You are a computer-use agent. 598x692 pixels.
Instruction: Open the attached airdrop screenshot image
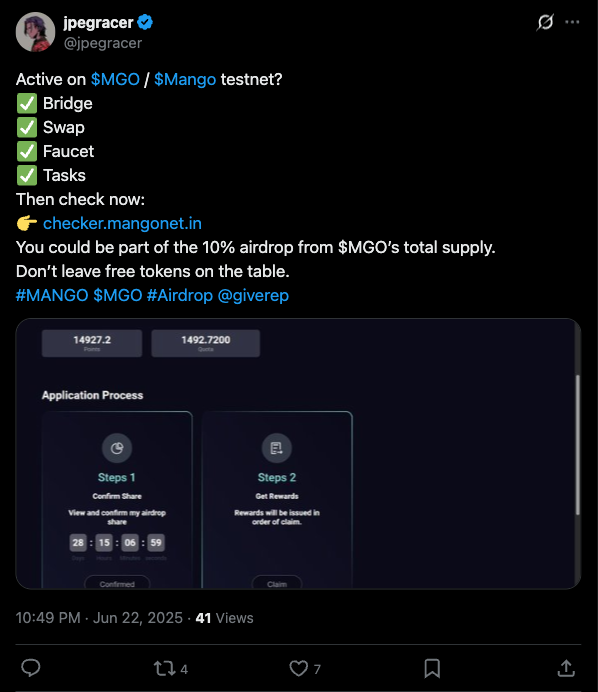tap(298, 454)
